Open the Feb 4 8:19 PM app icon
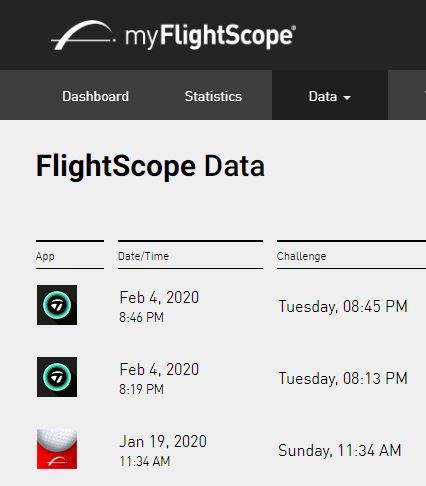Screen dimensions: 426x486 pos(57,377)
